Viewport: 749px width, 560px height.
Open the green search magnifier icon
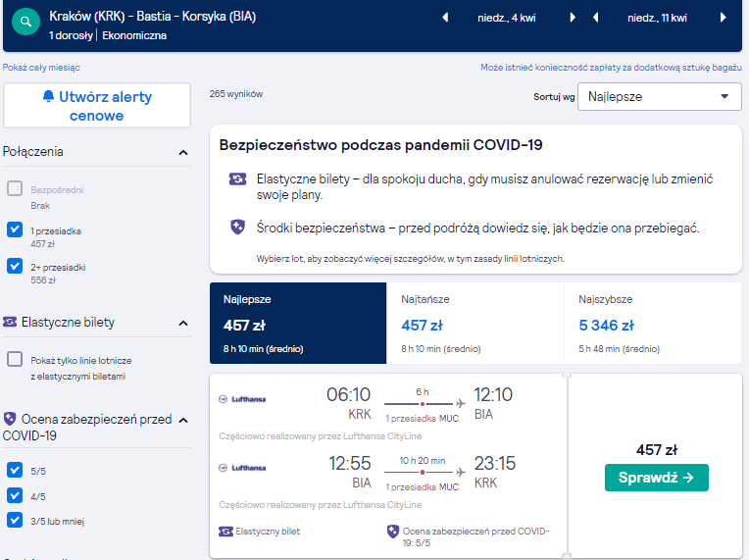click(x=25, y=22)
